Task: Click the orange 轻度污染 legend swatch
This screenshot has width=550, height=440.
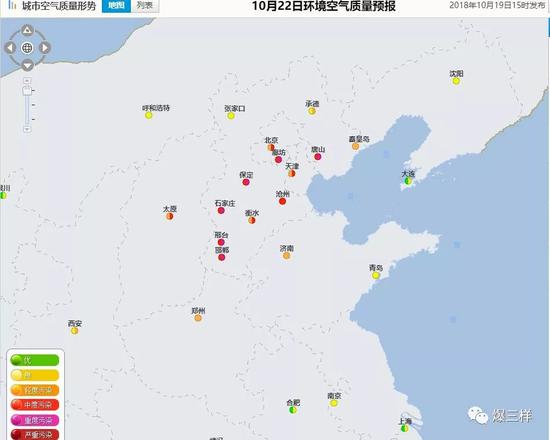Action: tap(35, 390)
